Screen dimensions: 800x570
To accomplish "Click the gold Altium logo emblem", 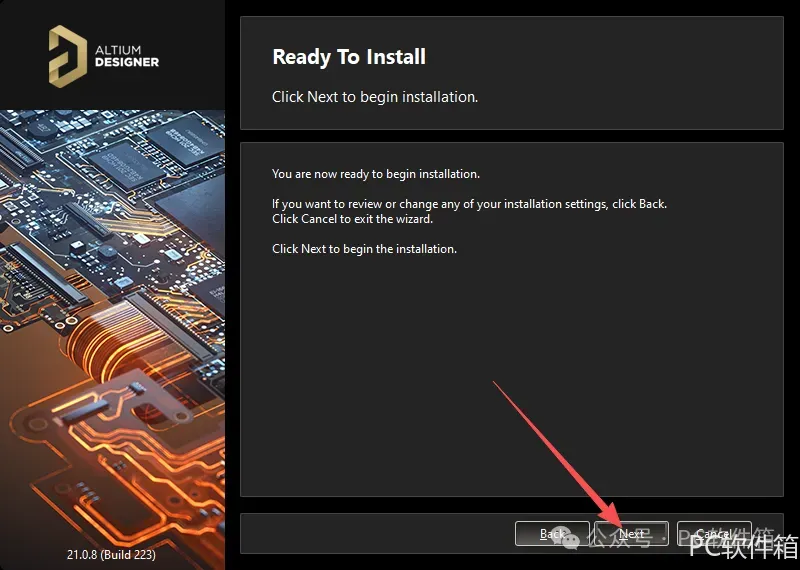I will pos(67,56).
